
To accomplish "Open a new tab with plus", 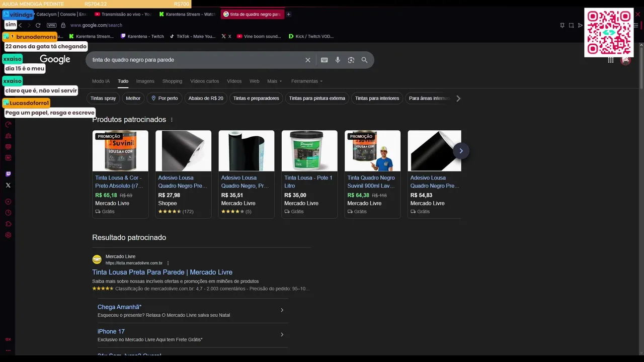I will (288, 14).
